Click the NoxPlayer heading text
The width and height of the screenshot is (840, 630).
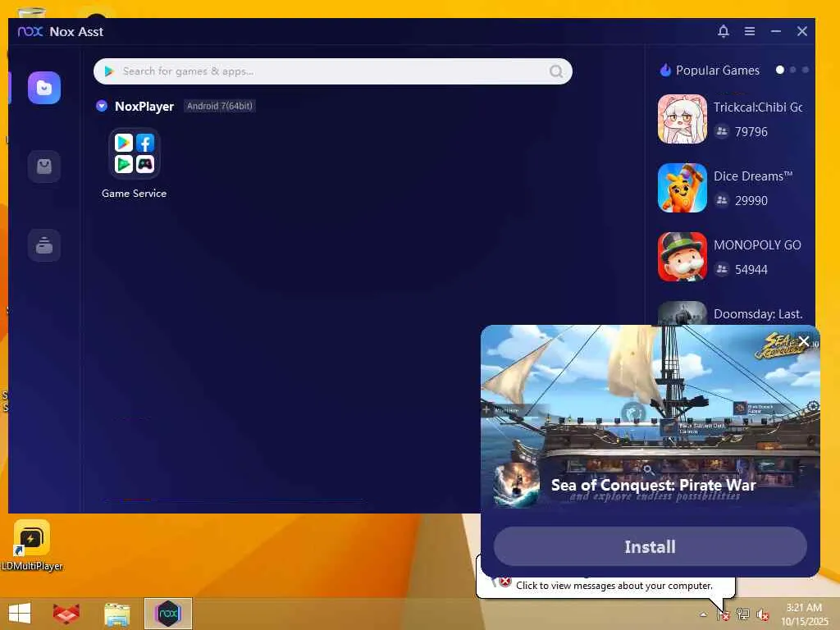pyautogui.click(x=144, y=106)
